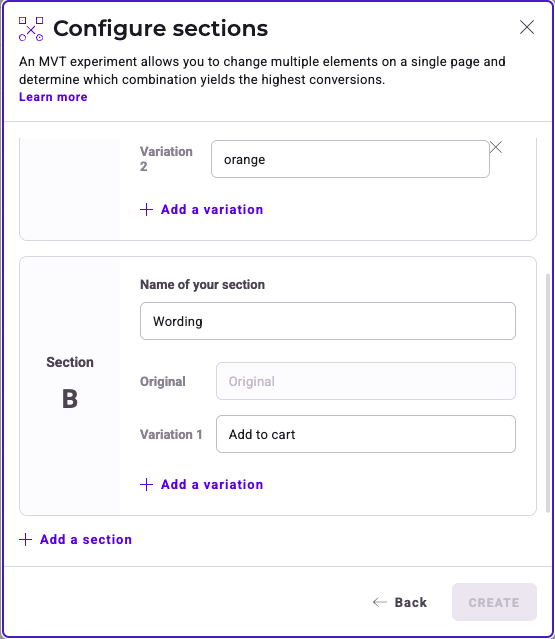Screen dimensions: 555x639
Task: Click the disabled Original input field
Action: (366, 381)
